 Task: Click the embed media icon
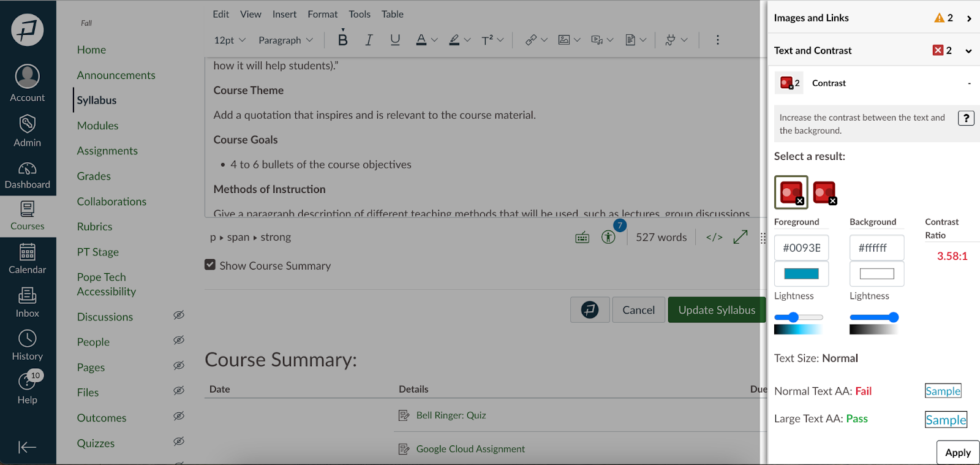point(597,40)
